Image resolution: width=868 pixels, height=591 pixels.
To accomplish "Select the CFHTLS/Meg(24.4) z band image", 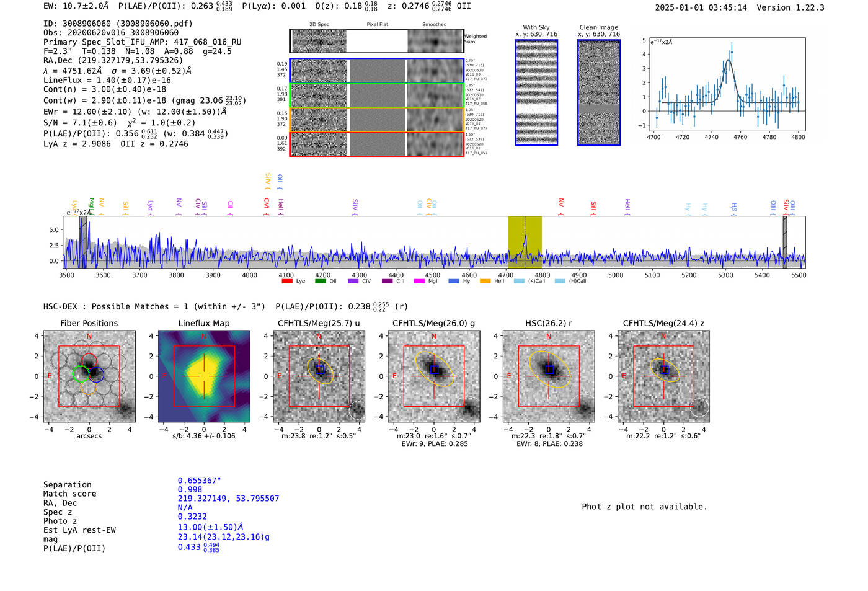I will 663,376.
